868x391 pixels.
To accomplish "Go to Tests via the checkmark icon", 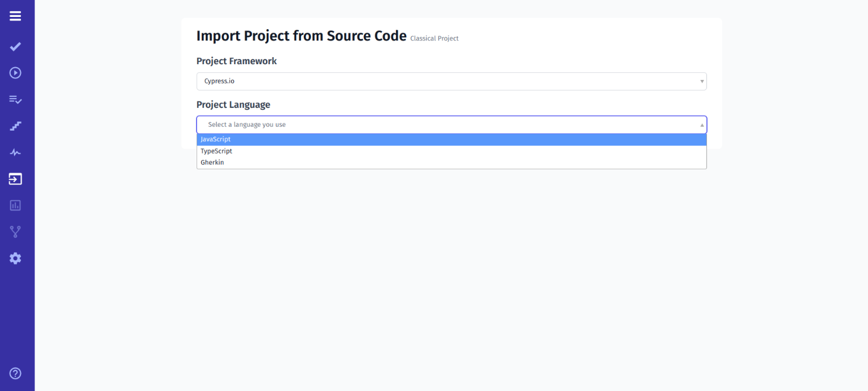I will [x=16, y=46].
